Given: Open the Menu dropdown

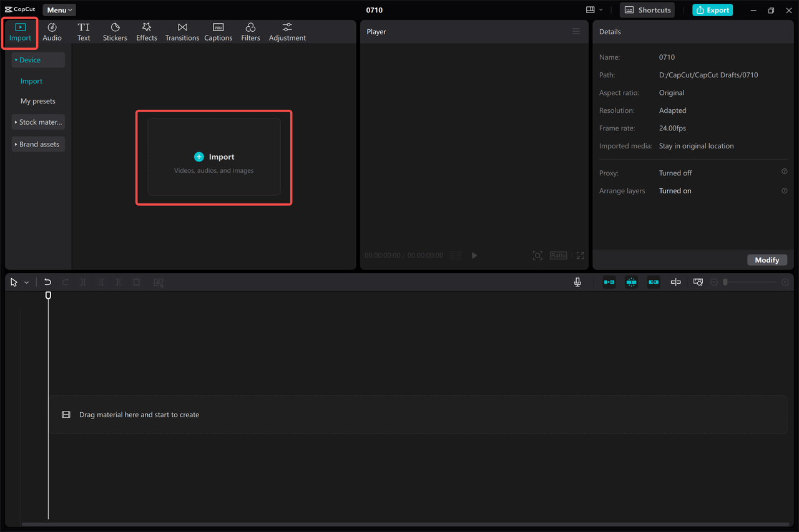Looking at the screenshot, I should 59,9.
